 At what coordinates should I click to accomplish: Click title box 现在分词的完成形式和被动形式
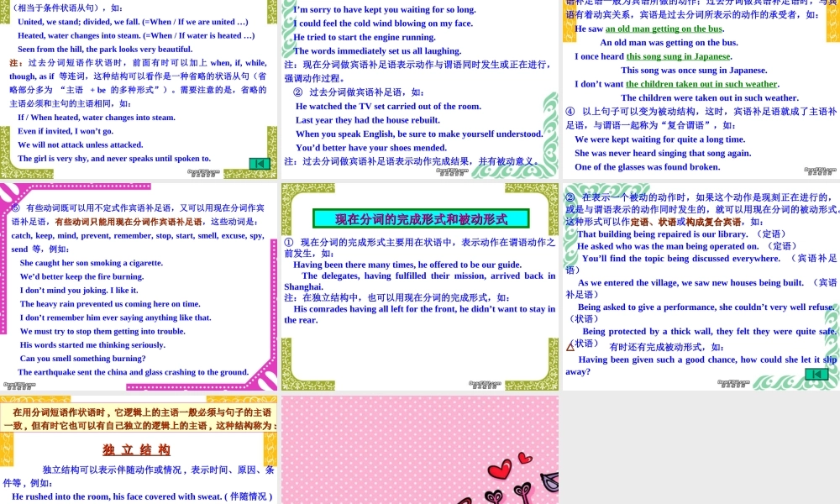pyautogui.click(x=421, y=218)
